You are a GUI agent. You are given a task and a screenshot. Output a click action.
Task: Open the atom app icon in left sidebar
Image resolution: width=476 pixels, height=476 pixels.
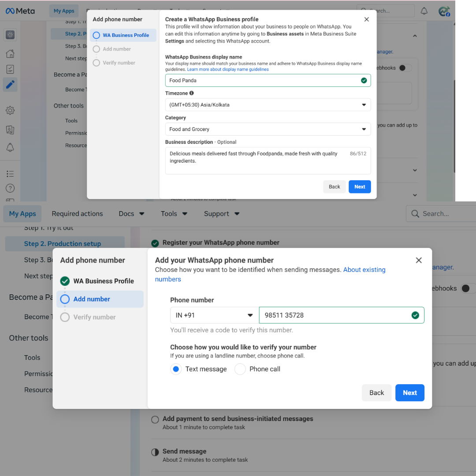pos(10,35)
